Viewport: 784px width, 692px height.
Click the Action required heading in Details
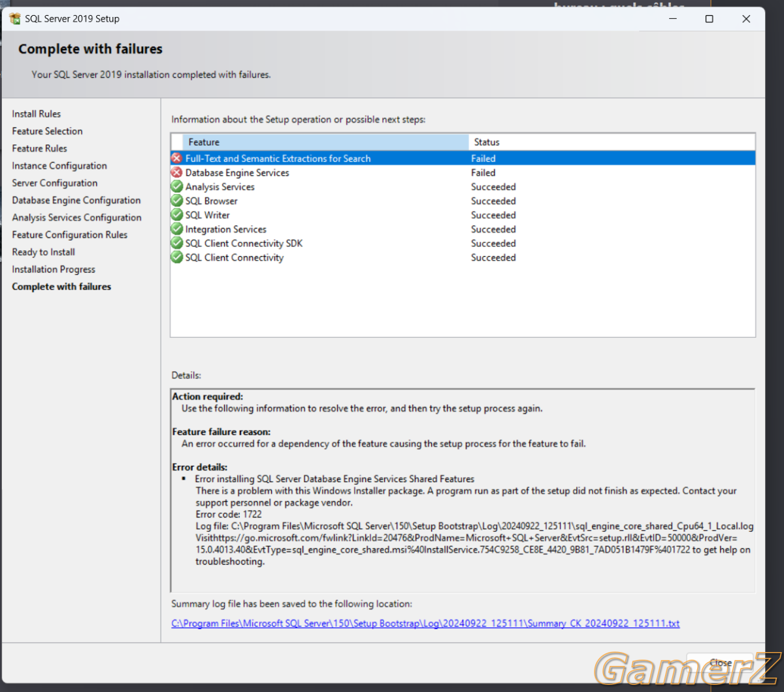pyautogui.click(x=207, y=397)
